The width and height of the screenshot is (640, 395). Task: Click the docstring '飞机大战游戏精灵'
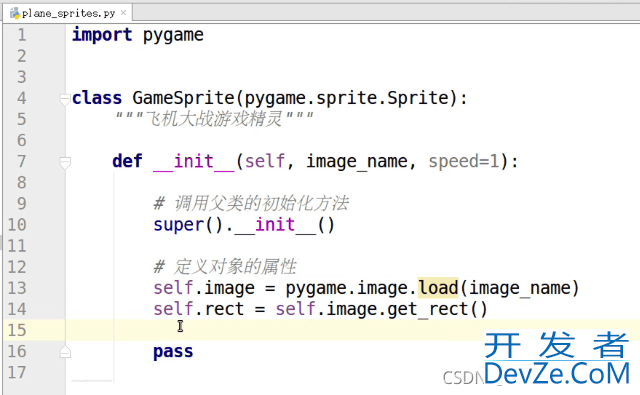click(214, 119)
